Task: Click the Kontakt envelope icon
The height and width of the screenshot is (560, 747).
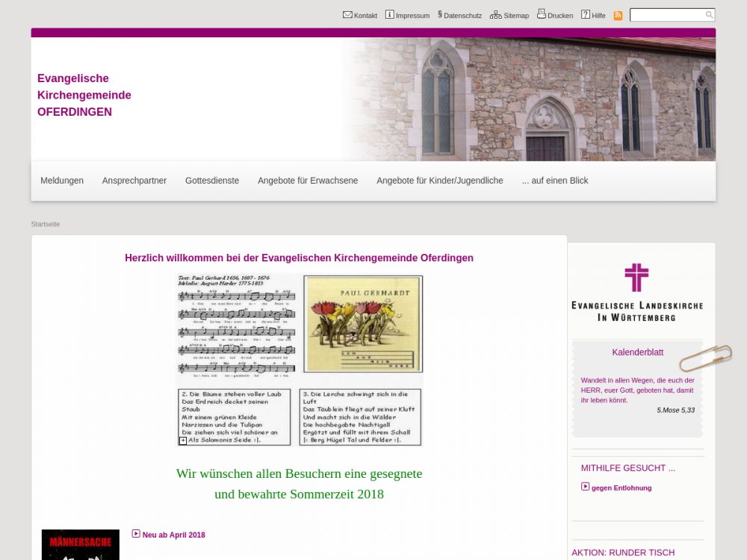Action: [x=347, y=15]
